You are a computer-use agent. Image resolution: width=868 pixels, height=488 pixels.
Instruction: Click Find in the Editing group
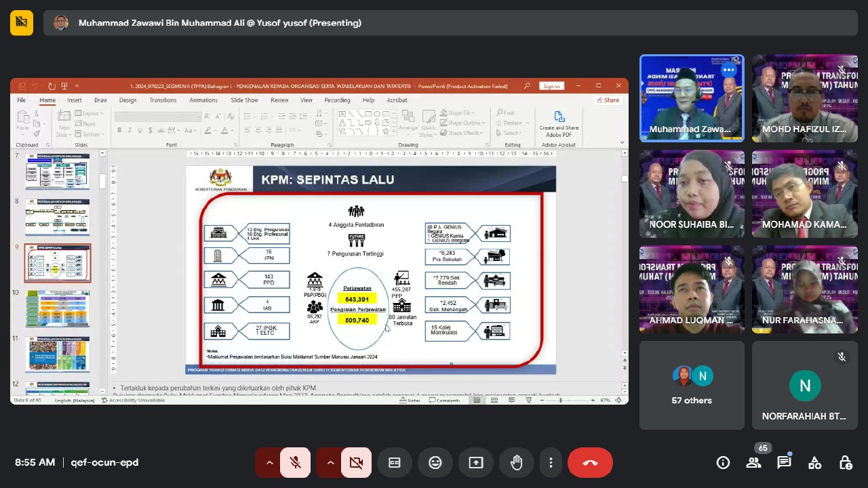(x=505, y=113)
